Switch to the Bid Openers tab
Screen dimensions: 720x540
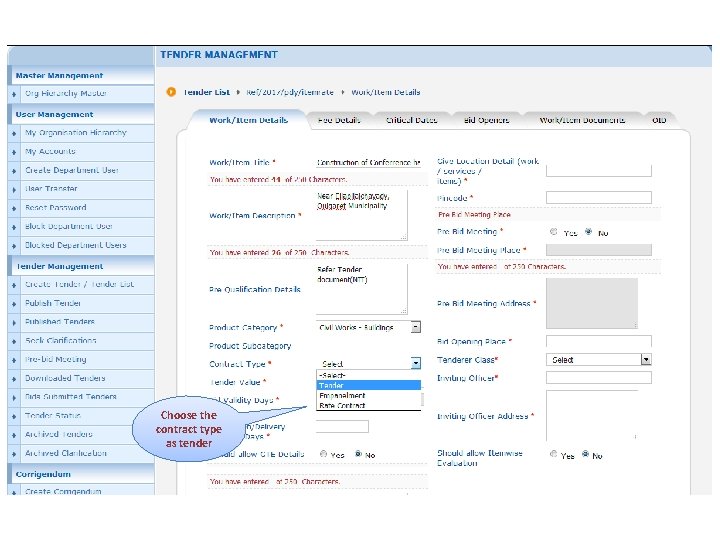pyautogui.click(x=486, y=120)
